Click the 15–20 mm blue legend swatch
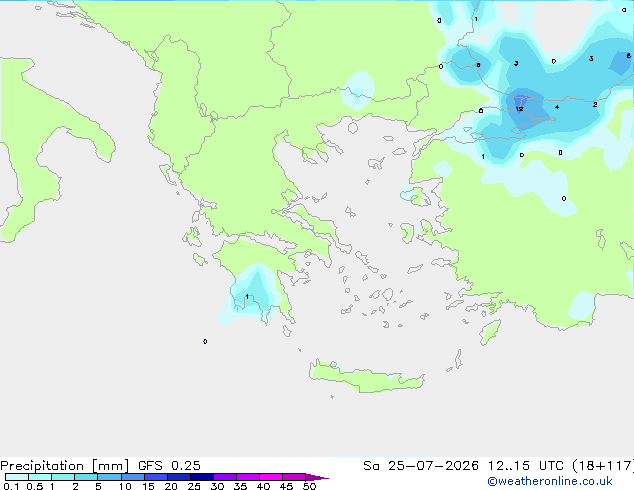Viewport: 634px width, 490px height. point(155,477)
